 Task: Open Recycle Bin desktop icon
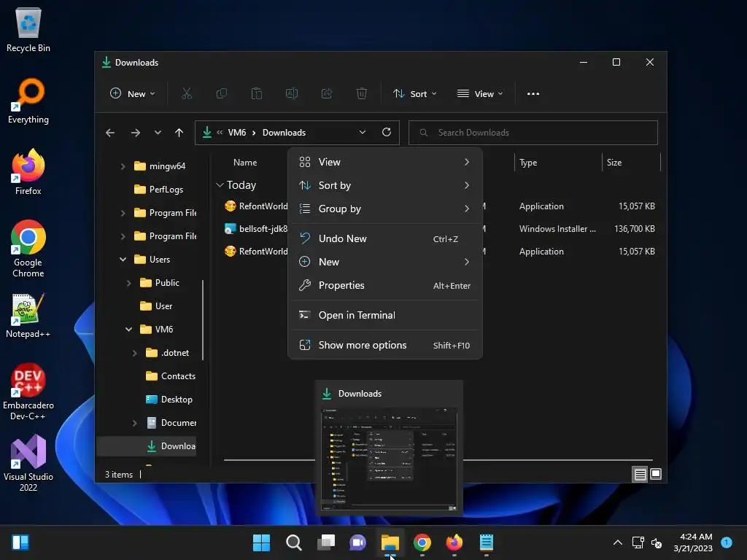pyautogui.click(x=28, y=30)
